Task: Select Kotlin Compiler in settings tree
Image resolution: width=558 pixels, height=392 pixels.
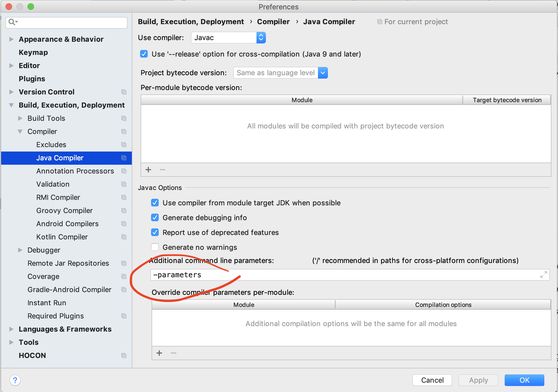Action: click(62, 237)
